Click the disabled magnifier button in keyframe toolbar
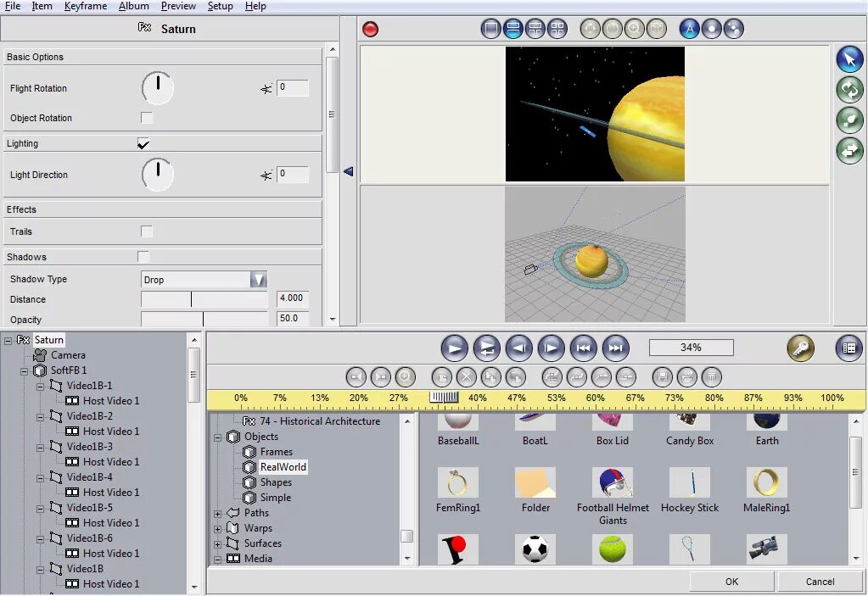The height and width of the screenshot is (596, 868). coord(405,377)
